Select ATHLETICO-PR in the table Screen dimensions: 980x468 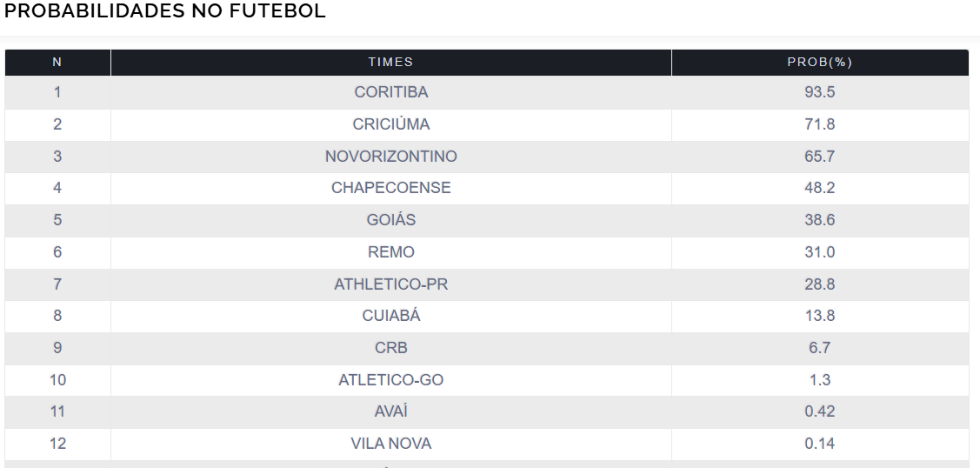390,284
